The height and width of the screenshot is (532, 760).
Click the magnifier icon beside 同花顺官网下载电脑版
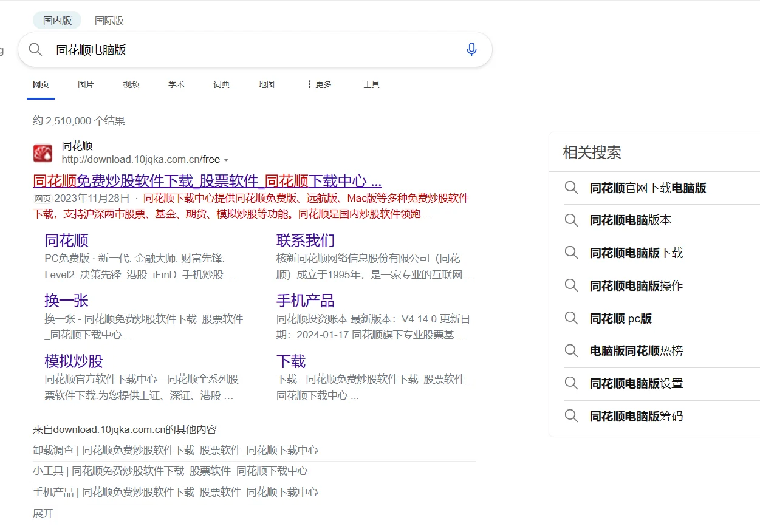[571, 188]
